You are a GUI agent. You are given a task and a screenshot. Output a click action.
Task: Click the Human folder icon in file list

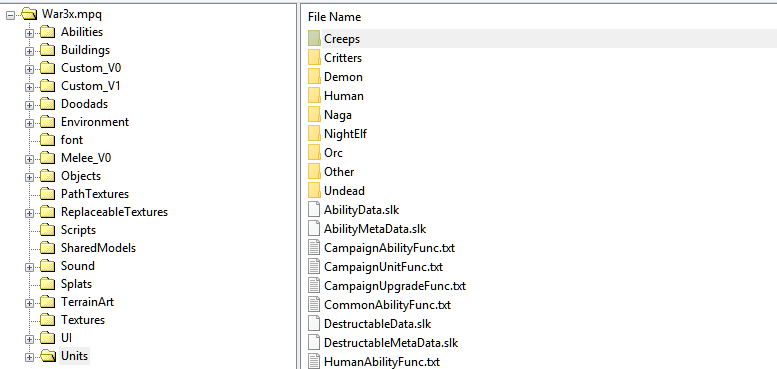[314, 96]
